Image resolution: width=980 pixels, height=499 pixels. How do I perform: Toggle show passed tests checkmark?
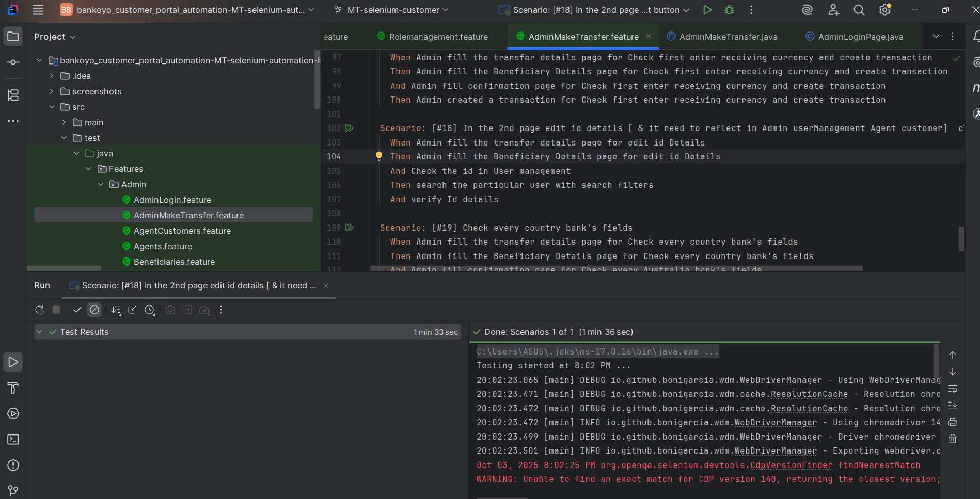[x=77, y=310]
